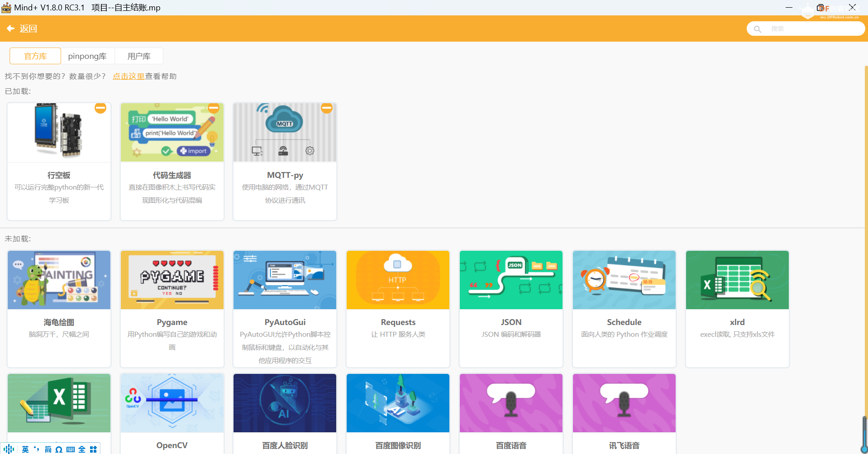Load the OpenCV extension icon
Image resolution: width=868 pixels, height=454 pixels.
point(172,403)
